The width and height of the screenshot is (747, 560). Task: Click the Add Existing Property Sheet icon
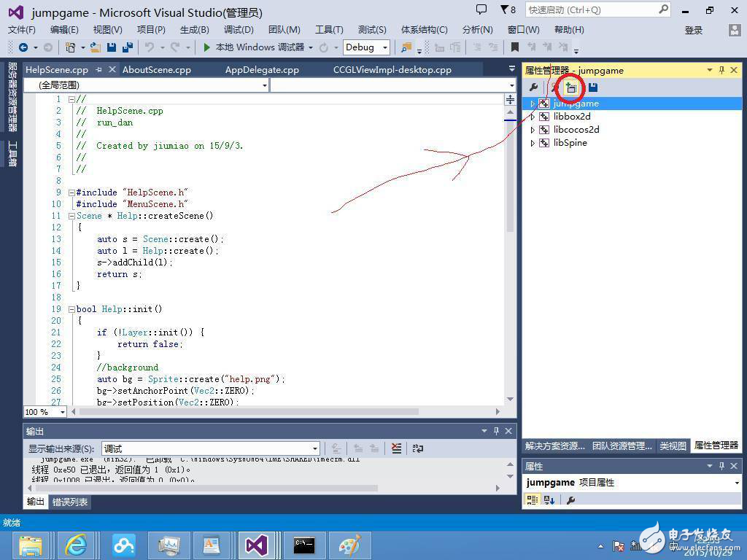click(x=571, y=88)
